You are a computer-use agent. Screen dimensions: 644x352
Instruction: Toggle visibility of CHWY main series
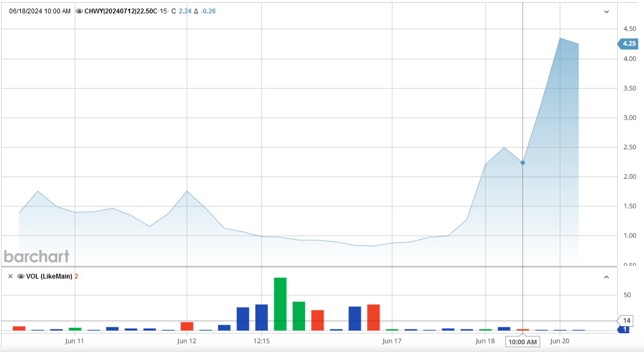pos(79,11)
